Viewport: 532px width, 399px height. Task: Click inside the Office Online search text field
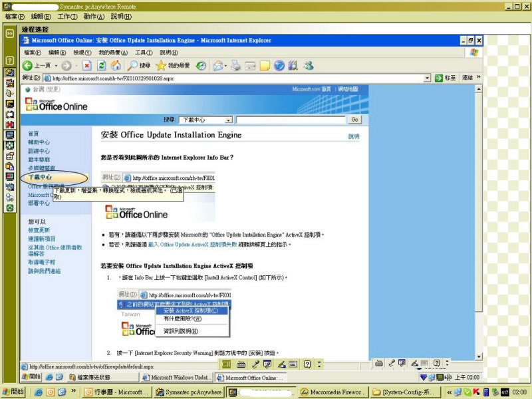click(x=291, y=120)
